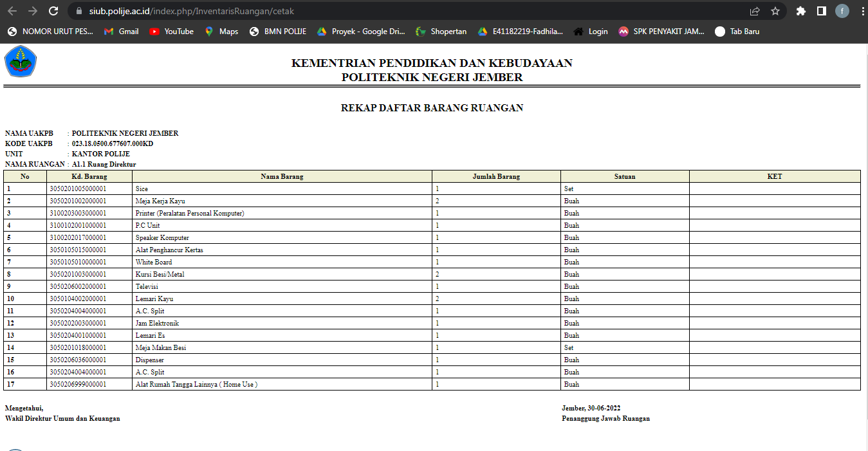868x451 pixels.
Task: Reload the page with refresh icon
Action: 53,11
